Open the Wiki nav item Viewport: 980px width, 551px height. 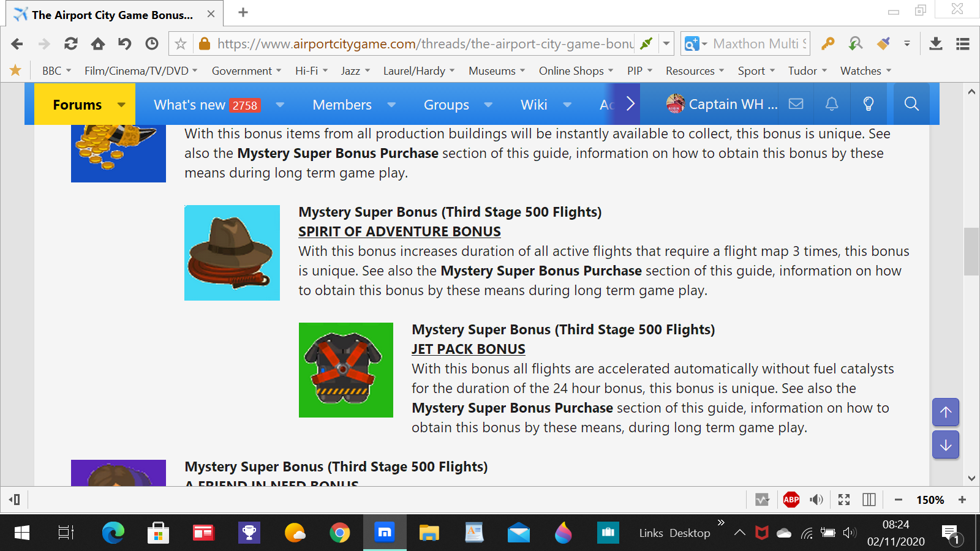pyautogui.click(x=533, y=105)
